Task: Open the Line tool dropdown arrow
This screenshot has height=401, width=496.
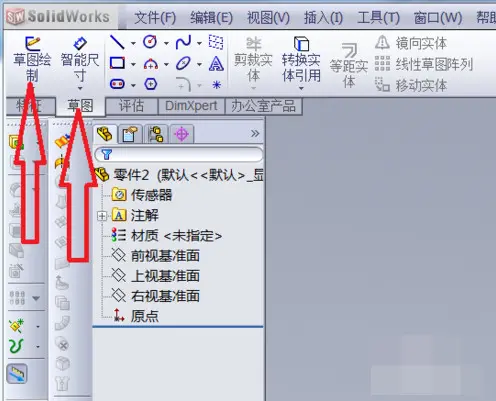Action: click(x=133, y=43)
